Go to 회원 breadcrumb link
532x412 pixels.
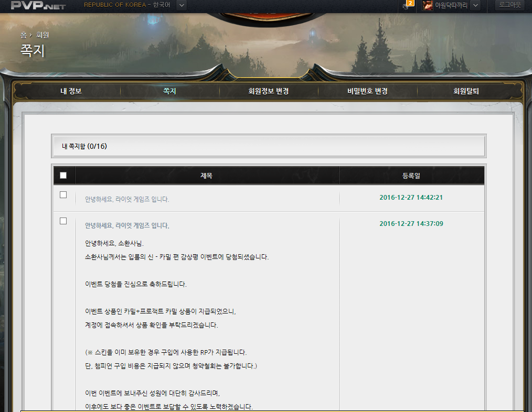pos(42,35)
